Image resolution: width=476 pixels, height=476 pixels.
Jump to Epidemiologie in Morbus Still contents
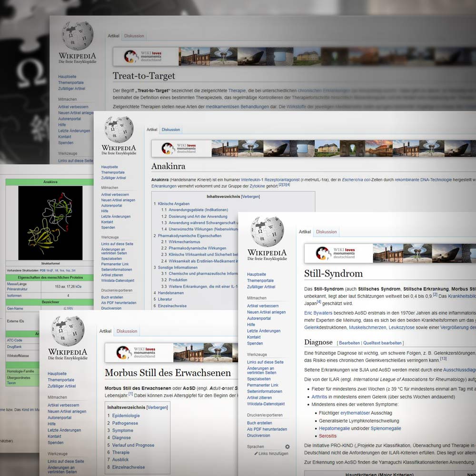point(126,416)
